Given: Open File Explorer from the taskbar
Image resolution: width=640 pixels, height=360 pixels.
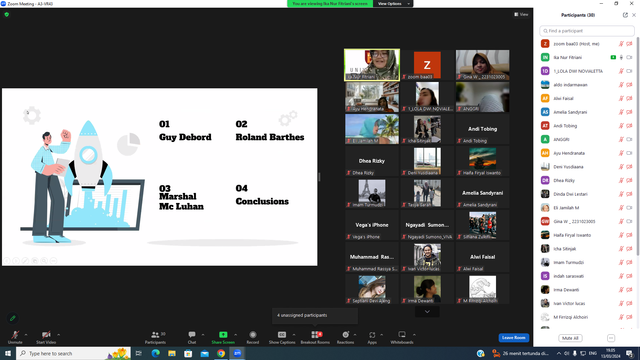Looking at the screenshot, I should (172, 353).
